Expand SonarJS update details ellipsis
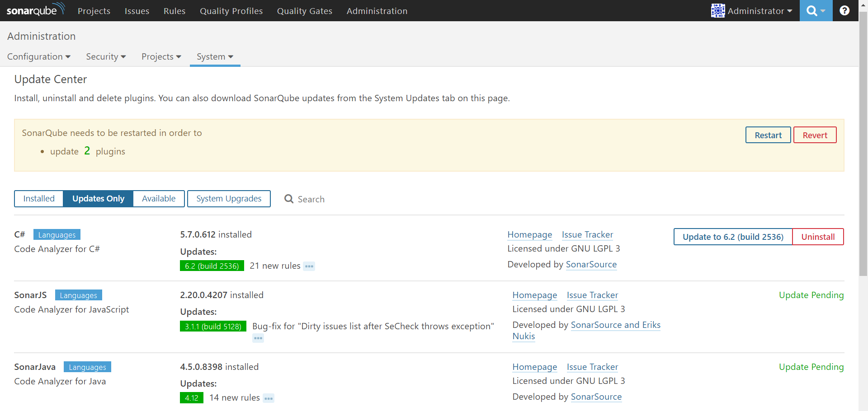Screen dimensions: 868x411 pyautogui.click(x=258, y=338)
